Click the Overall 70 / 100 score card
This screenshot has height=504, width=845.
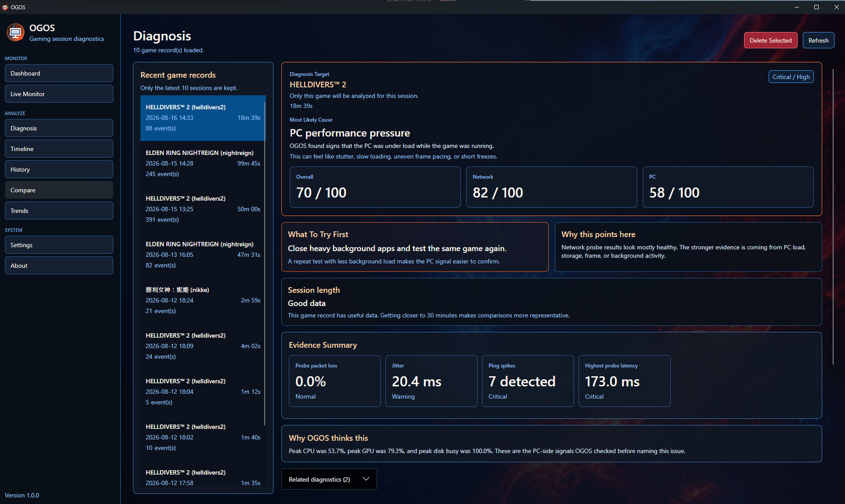(375, 187)
